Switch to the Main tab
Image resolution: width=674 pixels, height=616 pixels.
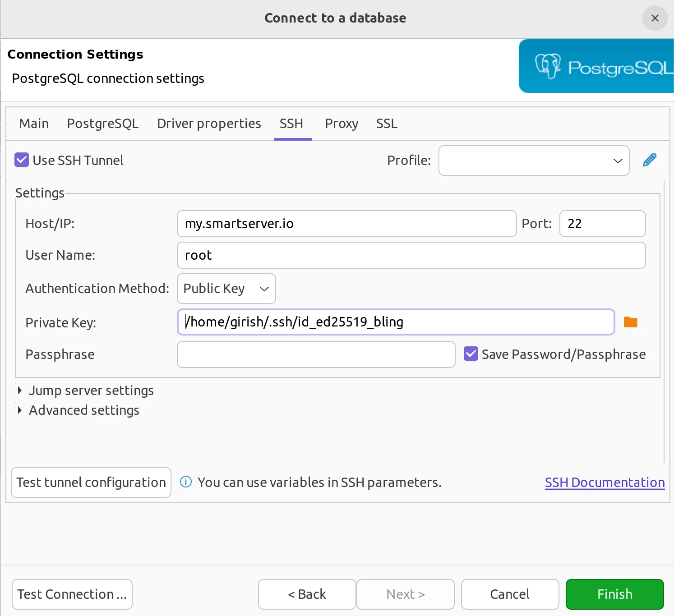click(x=33, y=123)
